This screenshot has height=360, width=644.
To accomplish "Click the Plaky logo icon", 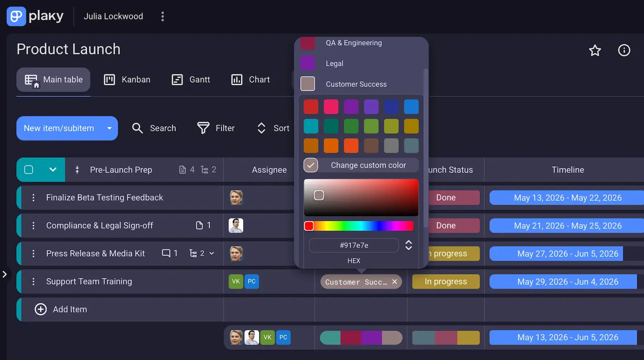I will pos(16,16).
